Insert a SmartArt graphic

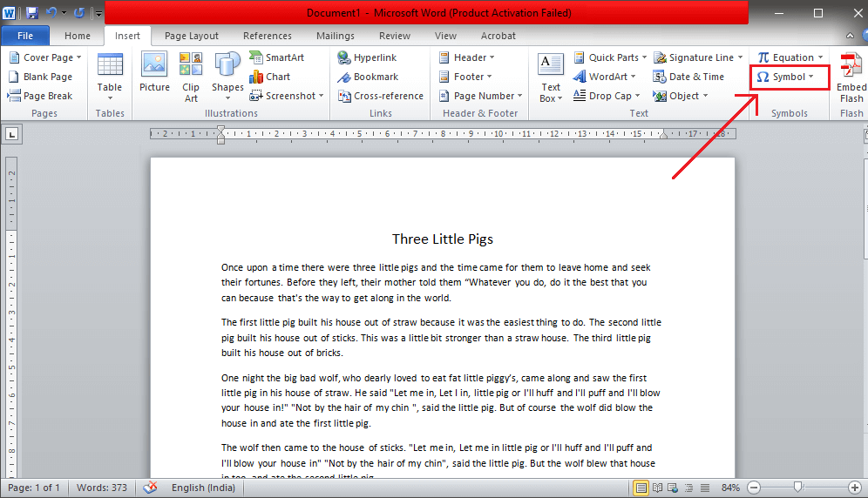click(x=277, y=57)
